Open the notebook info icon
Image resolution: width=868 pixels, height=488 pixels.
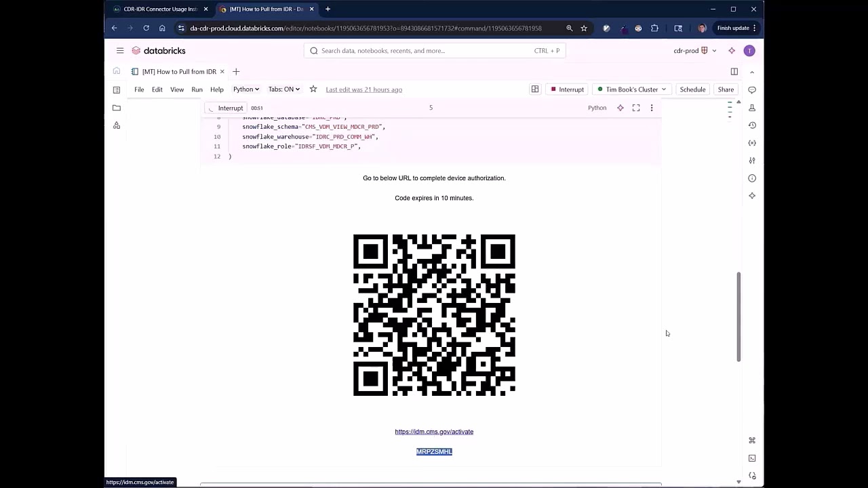752,178
